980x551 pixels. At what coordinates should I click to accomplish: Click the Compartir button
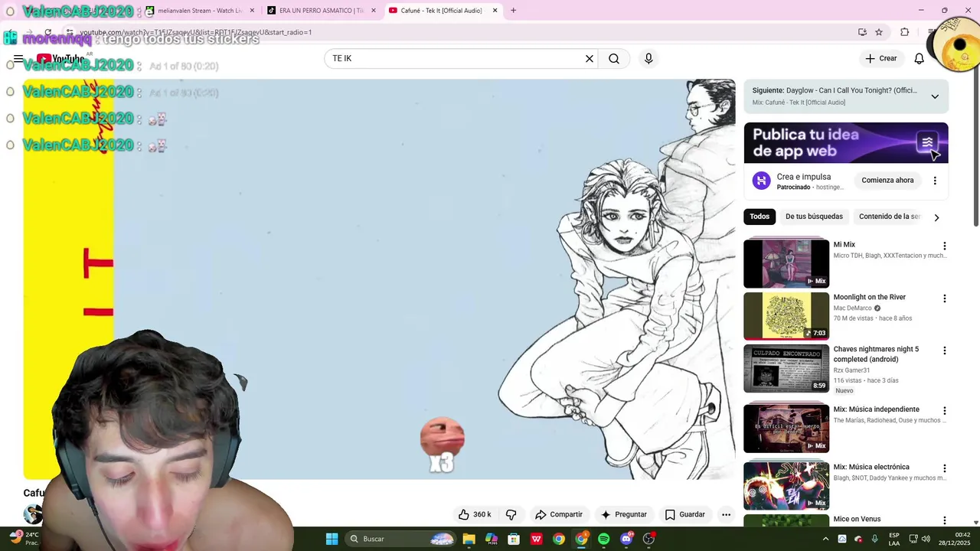559,514
